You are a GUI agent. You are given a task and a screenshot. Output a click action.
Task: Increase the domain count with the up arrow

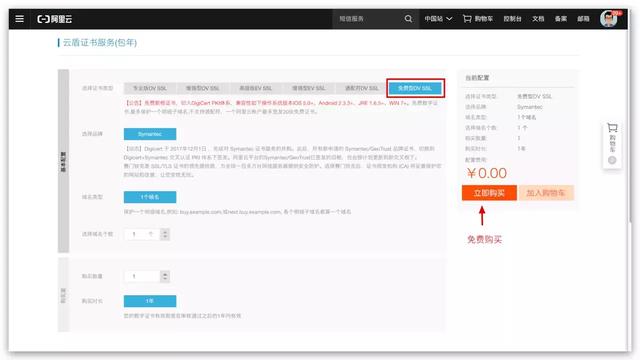(165, 231)
